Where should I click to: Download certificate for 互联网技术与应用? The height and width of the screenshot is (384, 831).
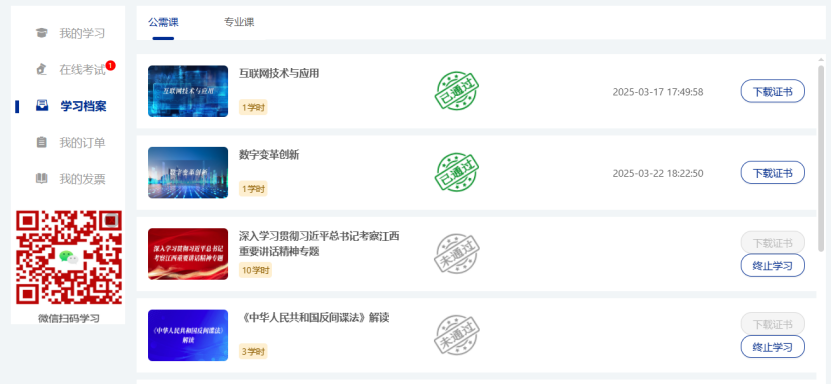tap(773, 91)
